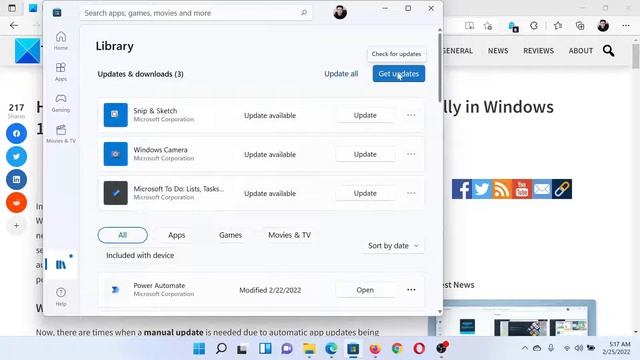Open Firefox from taskbar
The image size is (640, 360).
375,349
